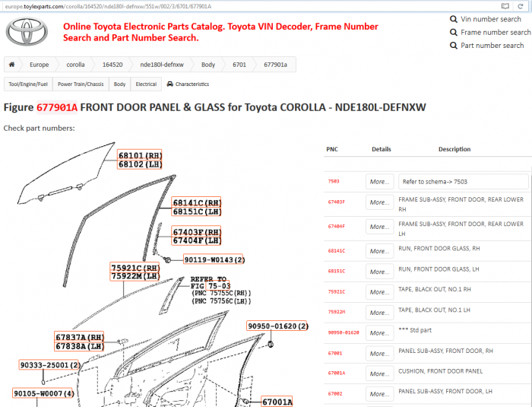The width and height of the screenshot is (532, 407).
Task: Click the home icon in breadcrumb
Action: [12, 65]
